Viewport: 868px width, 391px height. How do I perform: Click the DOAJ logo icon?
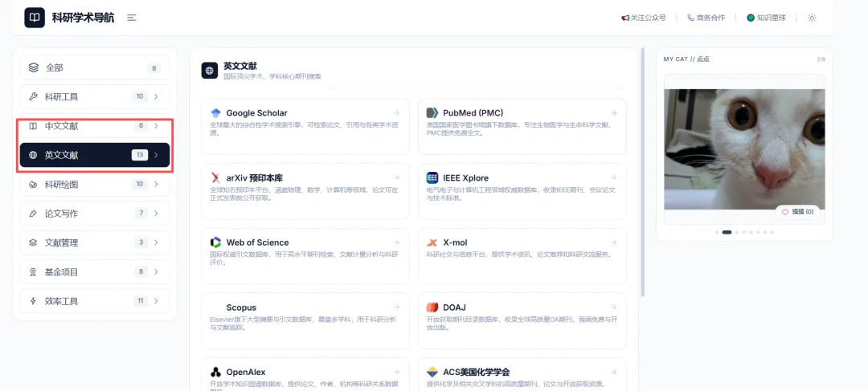click(432, 308)
